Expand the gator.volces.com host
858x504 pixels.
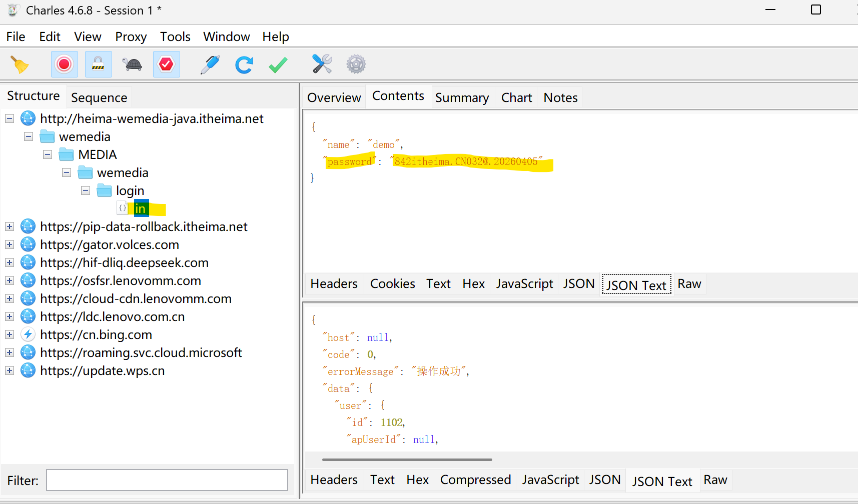(10, 244)
